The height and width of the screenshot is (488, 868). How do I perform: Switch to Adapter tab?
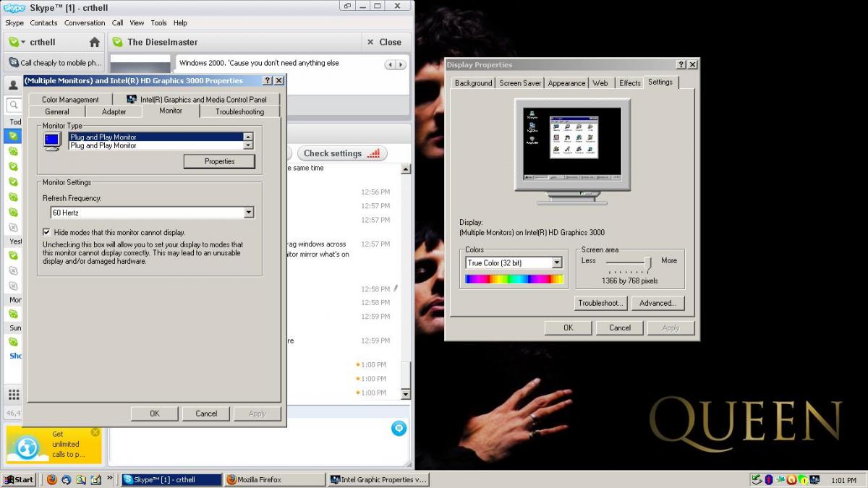coord(114,111)
